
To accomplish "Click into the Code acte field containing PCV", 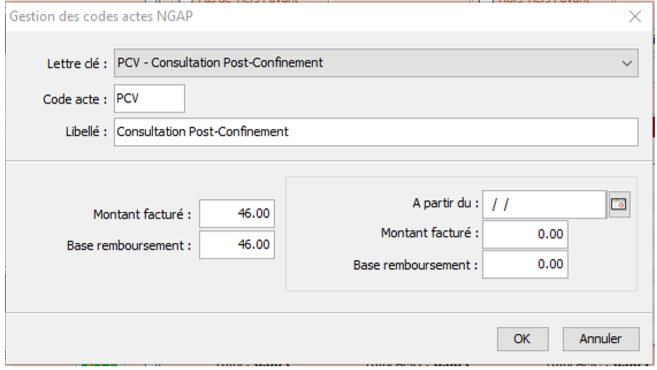I will pyautogui.click(x=149, y=98).
